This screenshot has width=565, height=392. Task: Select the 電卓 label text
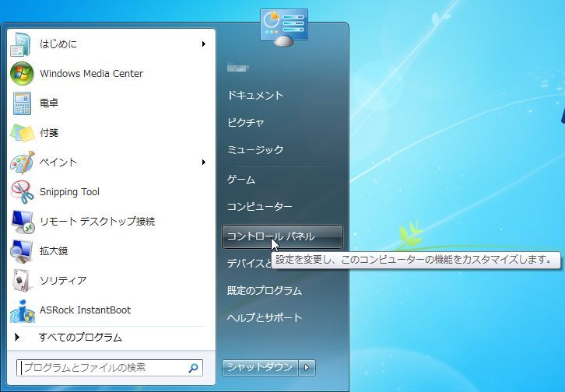(x=49, y=103)
